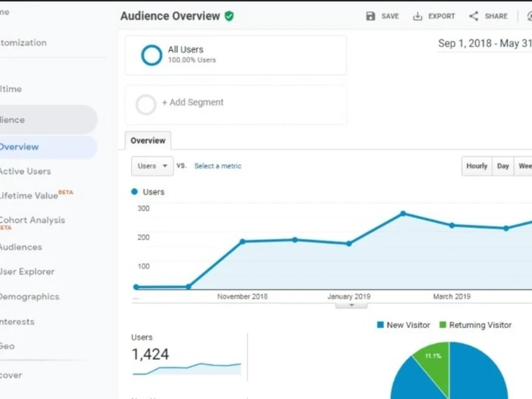Click the November 2018 axis label
The width and height of the screenshot is (532, 399).
coord(243,296)
